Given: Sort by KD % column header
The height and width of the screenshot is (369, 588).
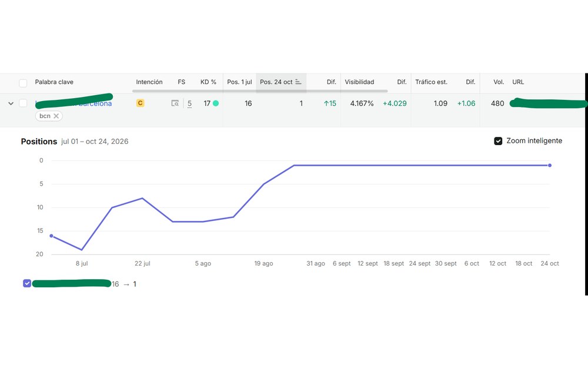Looking at the screenshot, I should [x=208, y=82].
